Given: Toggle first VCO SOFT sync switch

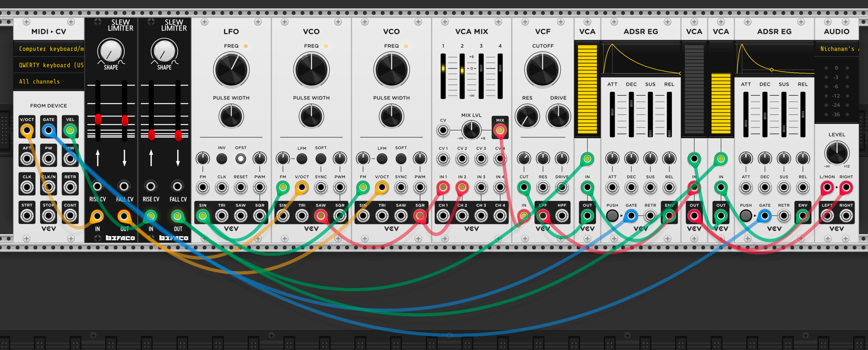Looking at the screenshot, I should tap(321, 158).
